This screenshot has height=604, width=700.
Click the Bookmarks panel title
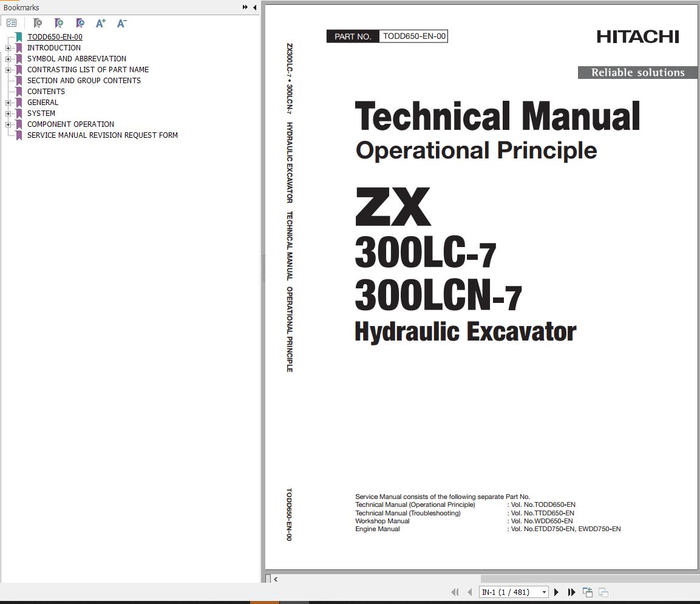(21, 8)
